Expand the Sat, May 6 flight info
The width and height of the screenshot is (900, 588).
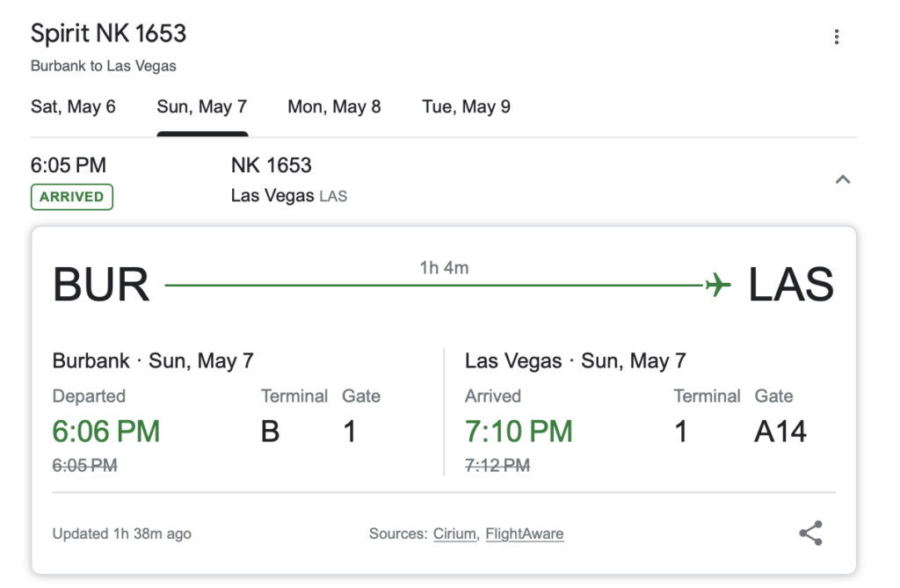pos(74,106)
